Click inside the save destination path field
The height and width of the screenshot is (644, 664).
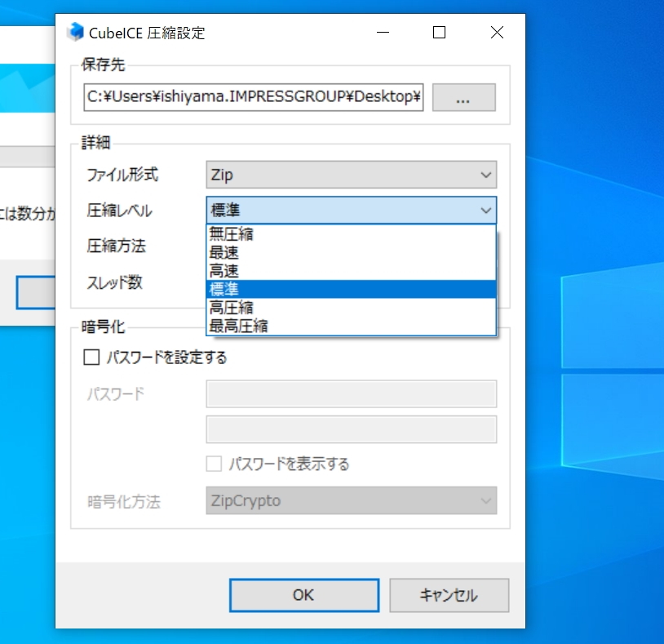point(253,97)
